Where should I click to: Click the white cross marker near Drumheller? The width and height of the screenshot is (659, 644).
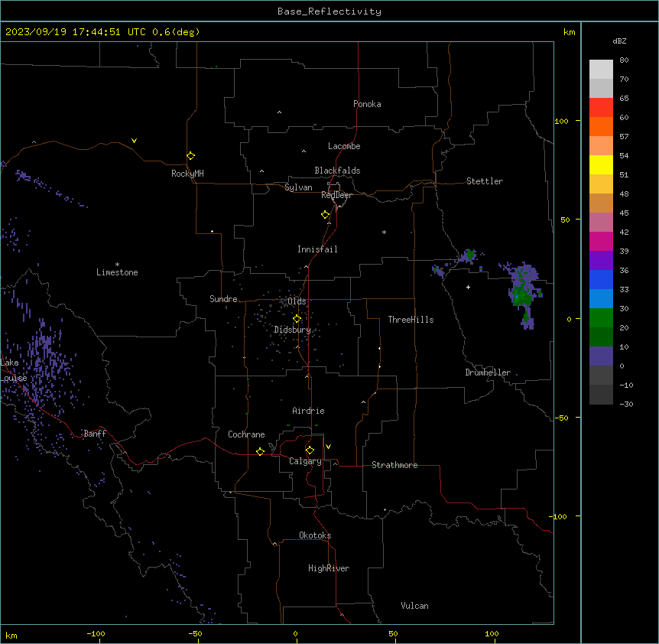[x=468, y=287]
